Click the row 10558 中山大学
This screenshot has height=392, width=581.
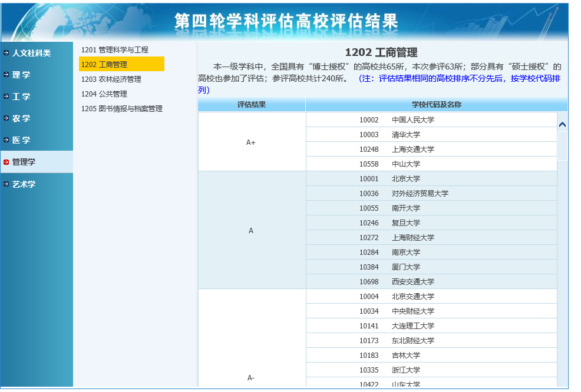coord(432,164)
